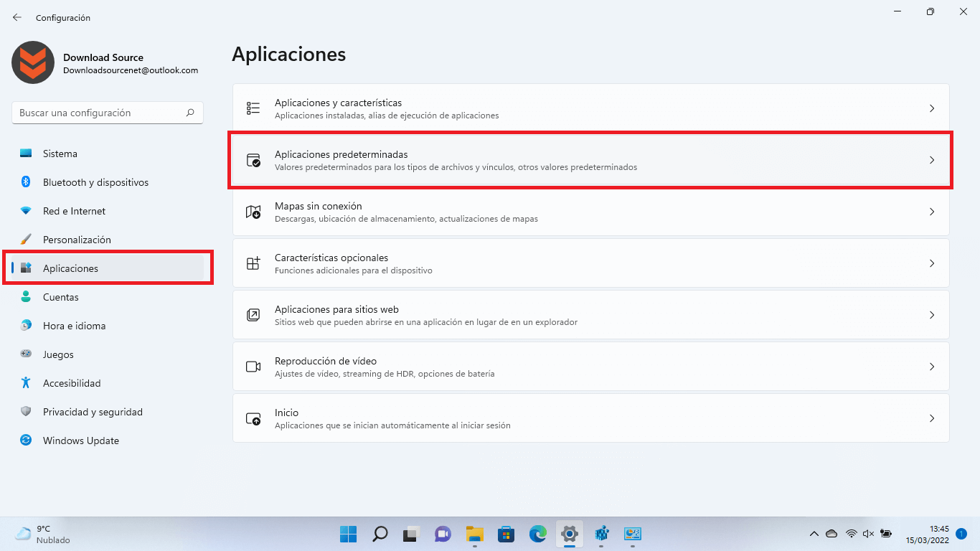
Task: Open Características opcionales title text
Action: [x=331, y=258]
